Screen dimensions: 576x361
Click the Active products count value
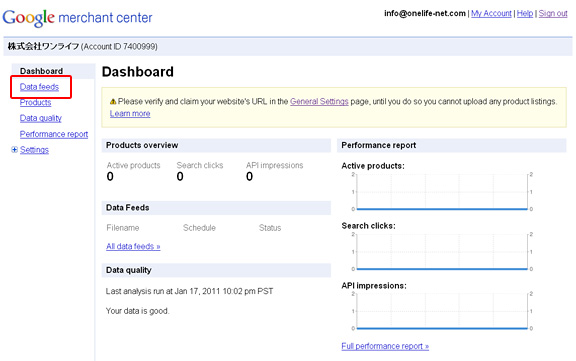pos(110,177)
